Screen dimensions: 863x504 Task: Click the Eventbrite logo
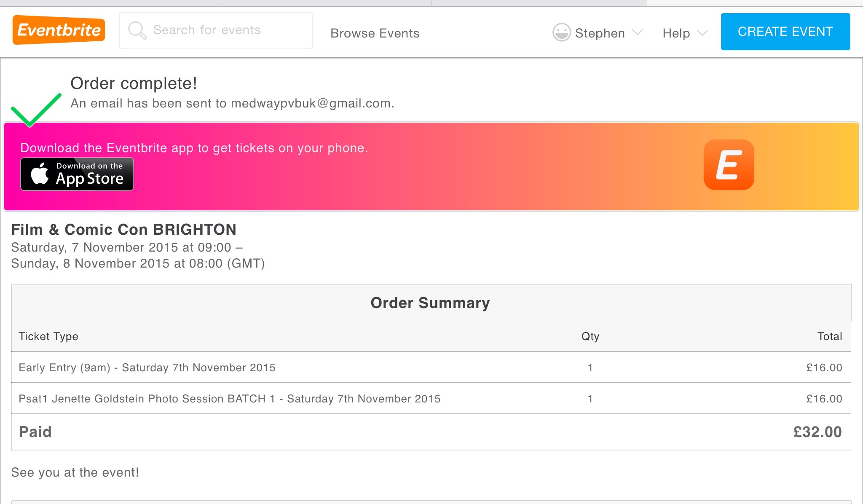[59, 30]
